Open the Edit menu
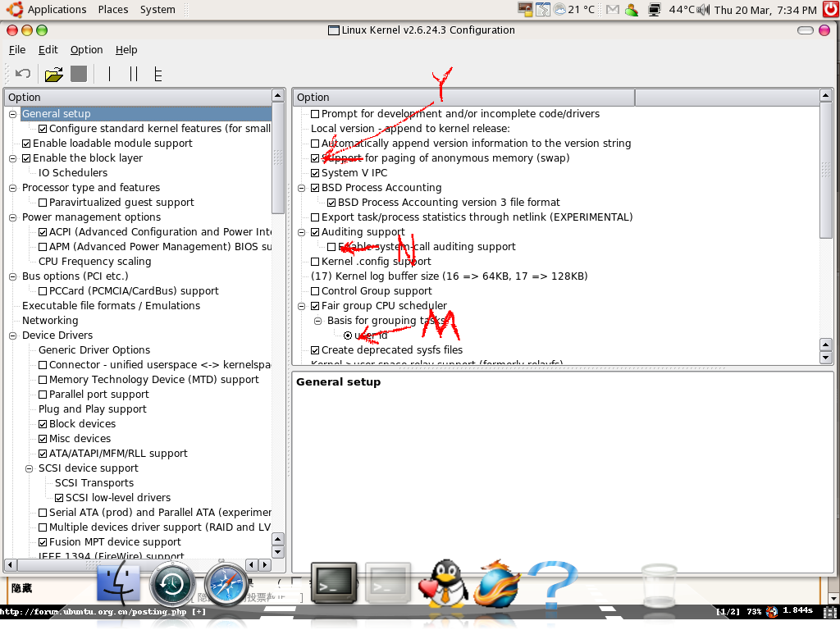The height and width of the screenshot is (630, 840). pos(48,50)
